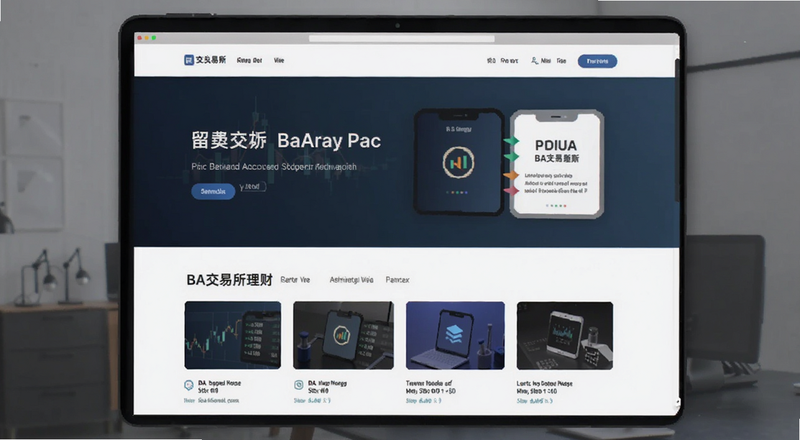Follow the blue link under second card
Image resolution: width=800 pixels, height=440 pixels.
pyautogui.click(x=312, y=401)
